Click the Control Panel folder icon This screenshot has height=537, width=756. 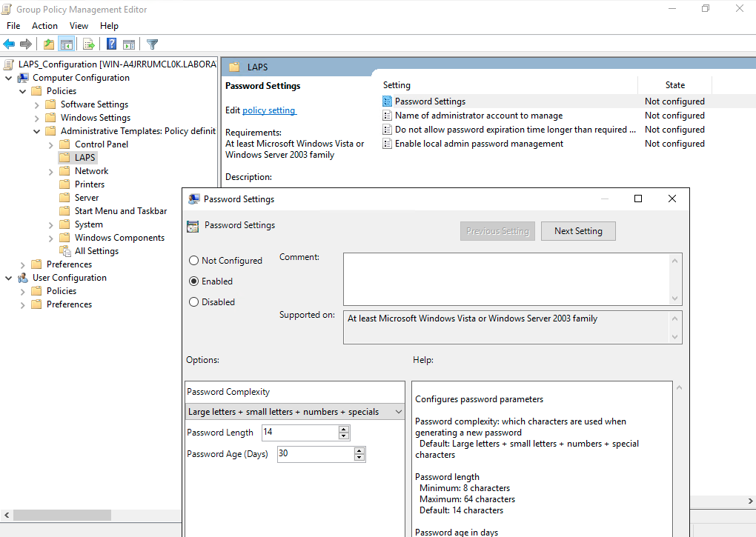[64, 144]
